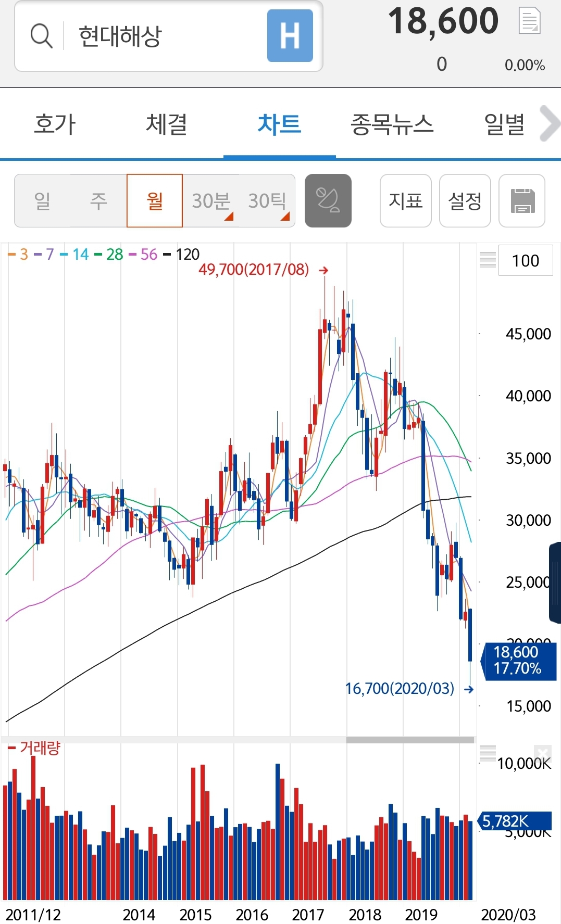This screenshot has height=924, width=561.
Task: Switch to the 호가 tab
Action: [55, 124]
